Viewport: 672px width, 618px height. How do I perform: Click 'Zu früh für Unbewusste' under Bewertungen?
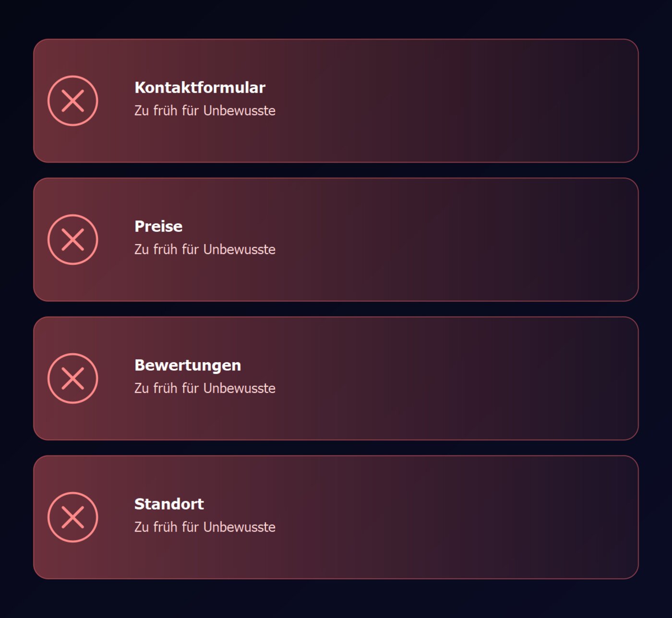(205, 388)
